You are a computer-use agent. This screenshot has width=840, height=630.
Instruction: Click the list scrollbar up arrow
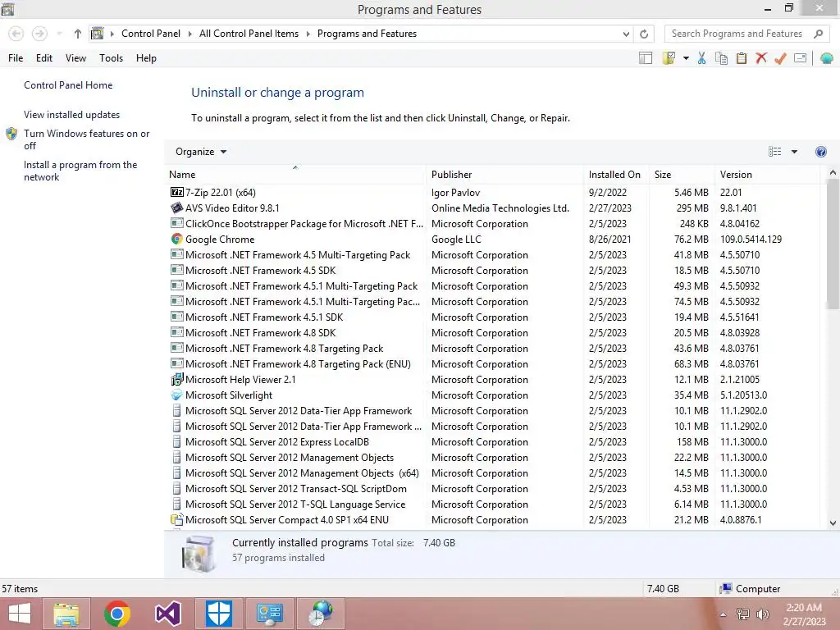[833, 173]
